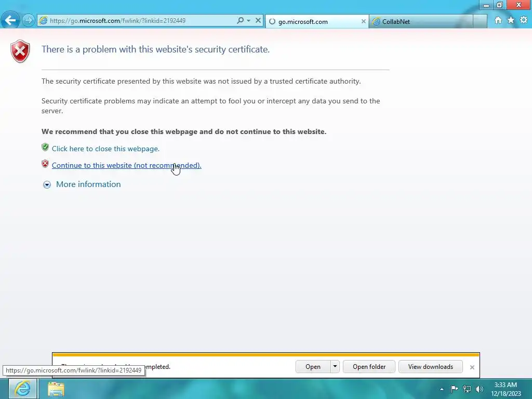
Task: Switch to the CollabNet tab
Action: [x=421, y=21]
